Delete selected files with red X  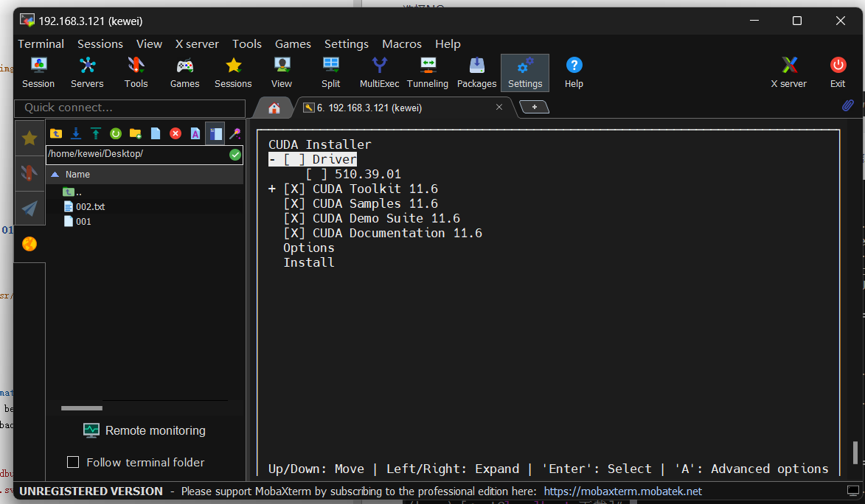(x=176, y=133)
